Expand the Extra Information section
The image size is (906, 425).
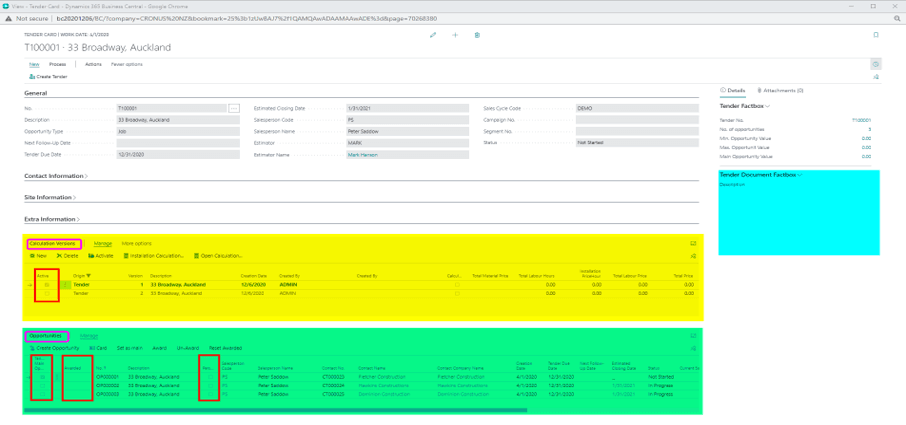coord(51,219)
